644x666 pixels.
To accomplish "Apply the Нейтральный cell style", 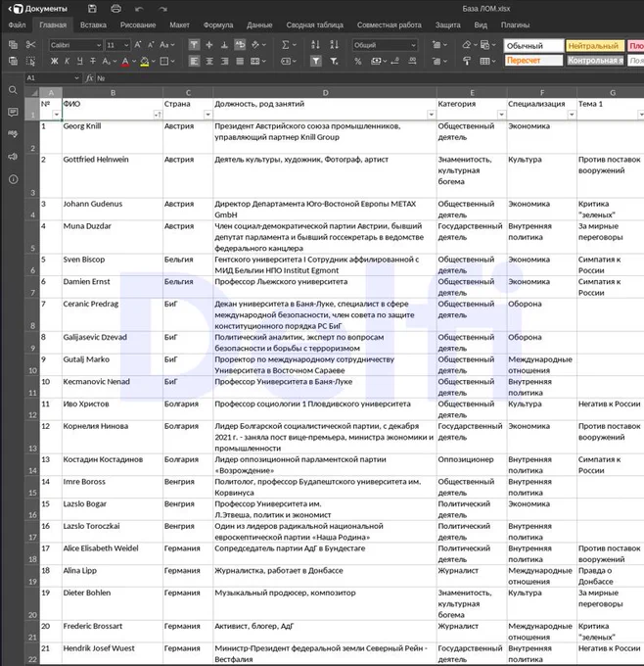I will point(595,45).
